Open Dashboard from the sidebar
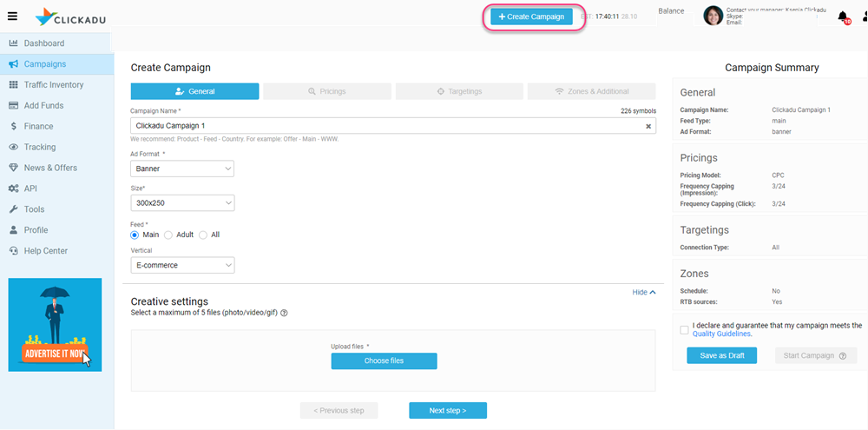868x430 pixels. coord(43,43)
